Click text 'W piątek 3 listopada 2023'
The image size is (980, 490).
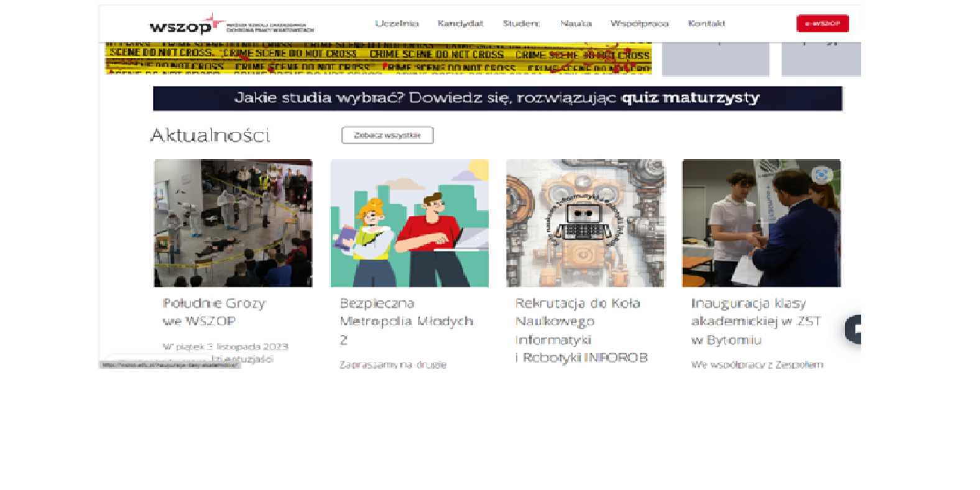[x=225, y=346]
